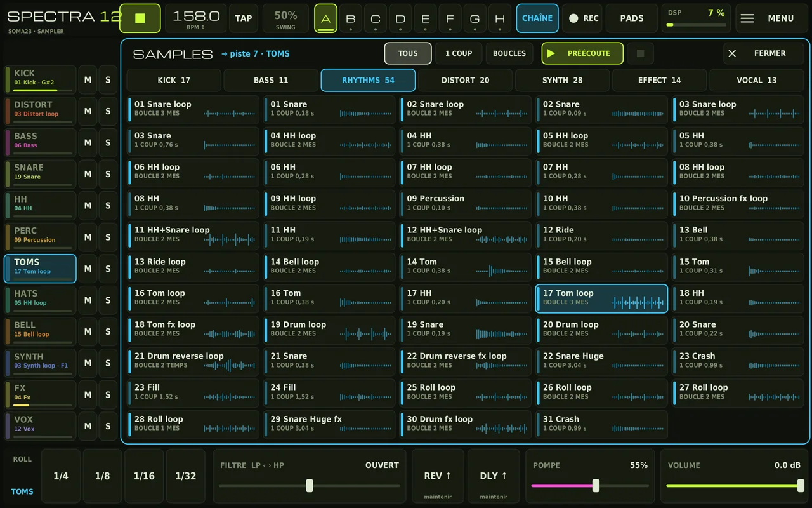This screenshot has width=812, height=508.
Task: Adjust the BPM 158.0 tempo field
Action: pyautogui.click(x=196, y=18)
